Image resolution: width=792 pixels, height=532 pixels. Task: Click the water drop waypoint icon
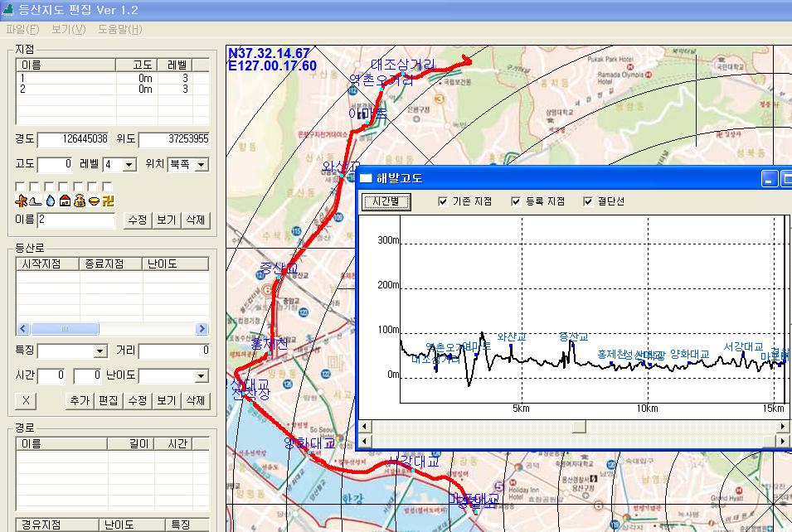click(x=51, y=201)
